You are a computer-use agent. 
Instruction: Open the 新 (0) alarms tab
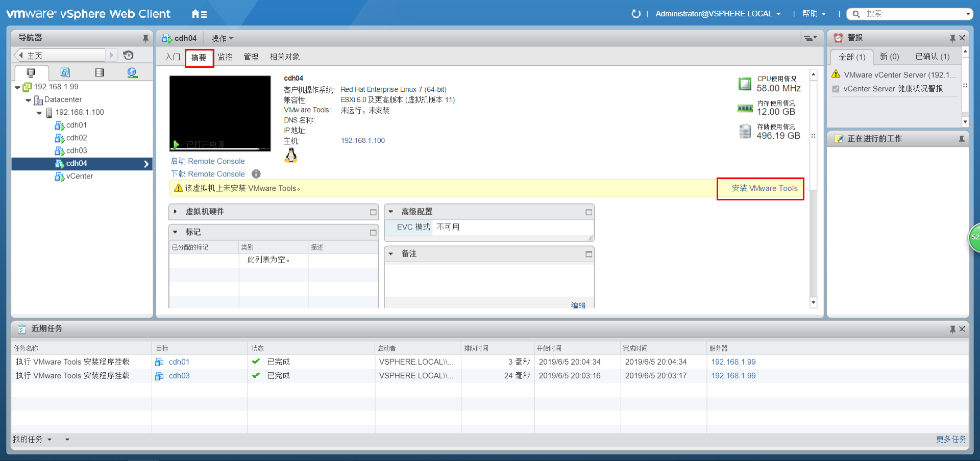point(890,57)
